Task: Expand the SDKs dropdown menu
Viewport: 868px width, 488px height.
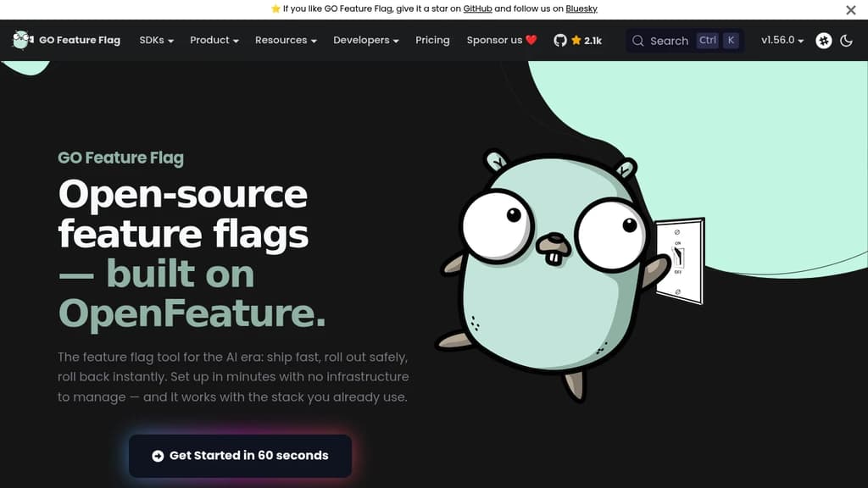Action: coord(156,41)
